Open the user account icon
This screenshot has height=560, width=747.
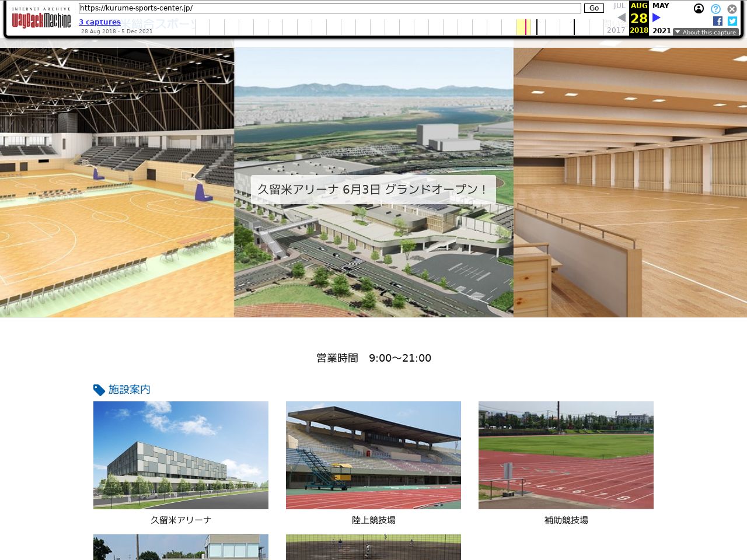(x=699, y=9)
